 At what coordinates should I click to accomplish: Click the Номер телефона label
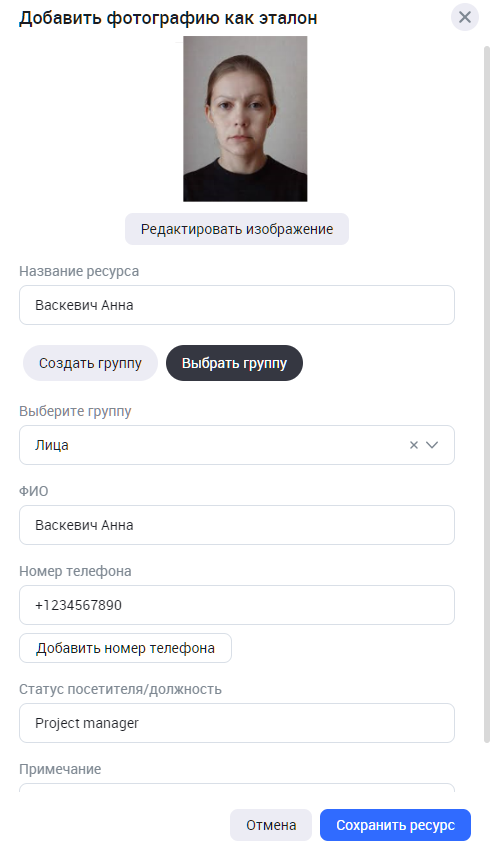tap(75, 571)
